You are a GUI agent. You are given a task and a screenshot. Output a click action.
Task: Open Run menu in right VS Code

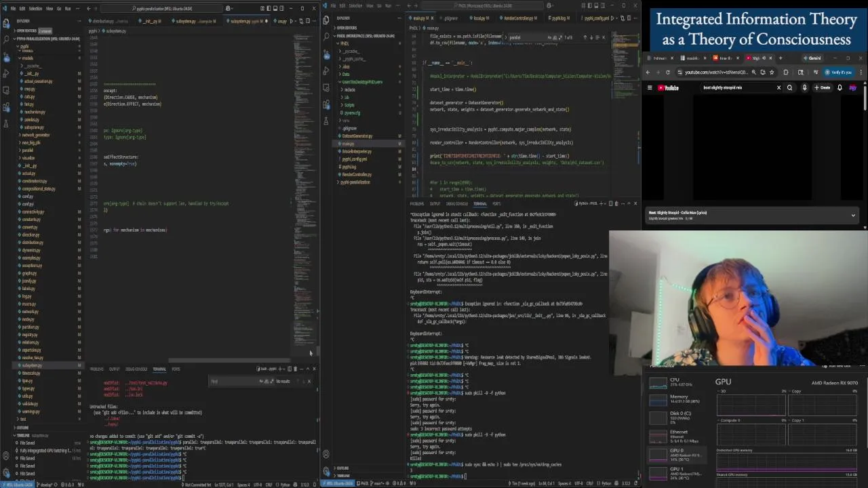(x=388, y=5)
